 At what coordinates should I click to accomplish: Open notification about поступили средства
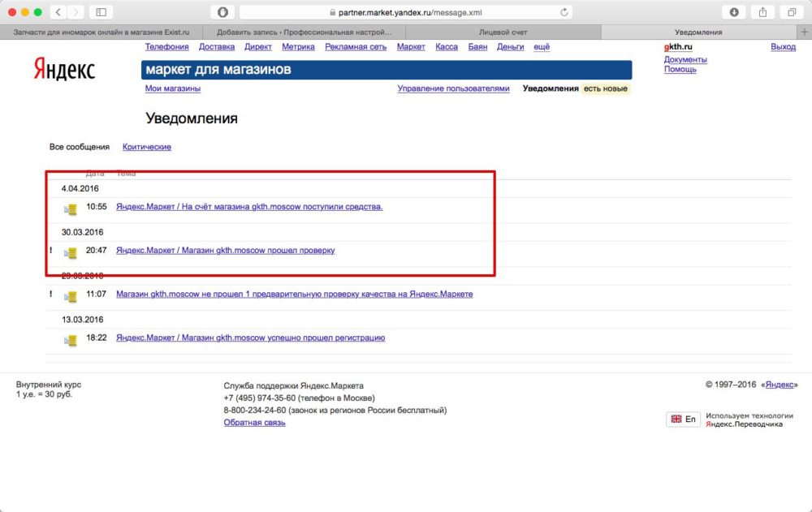click(249, 207)
